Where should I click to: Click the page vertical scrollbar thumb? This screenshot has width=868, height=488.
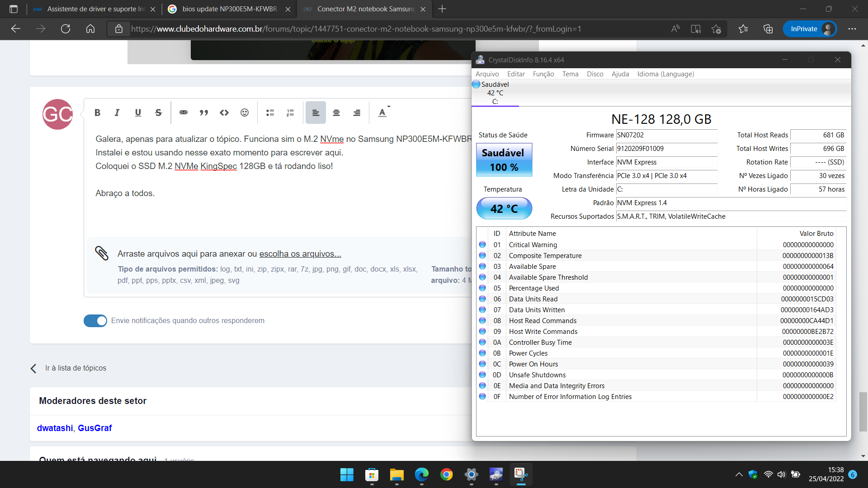[863, 412]
